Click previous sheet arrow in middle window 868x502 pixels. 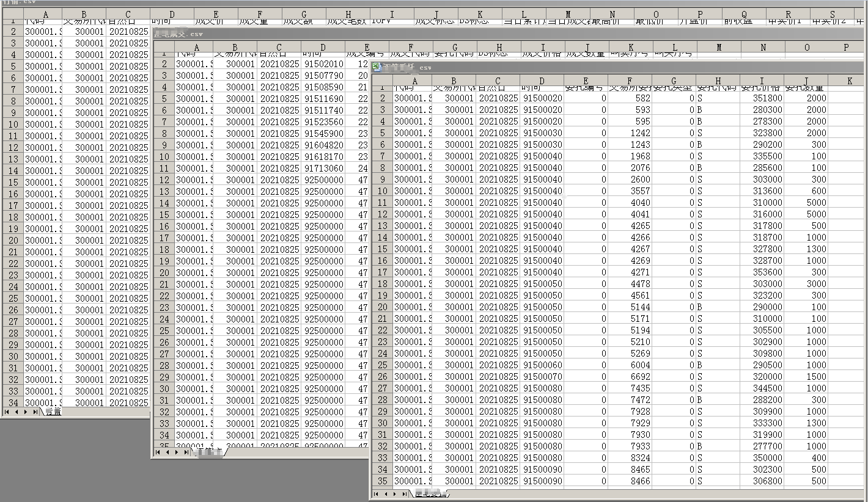click(x=167, y=453)
